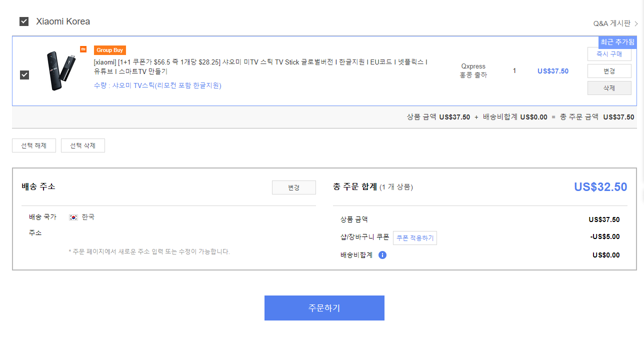Click the 샵/장바구니 쿠폰 label
The image size is (644, 339).
pos(364,237)
